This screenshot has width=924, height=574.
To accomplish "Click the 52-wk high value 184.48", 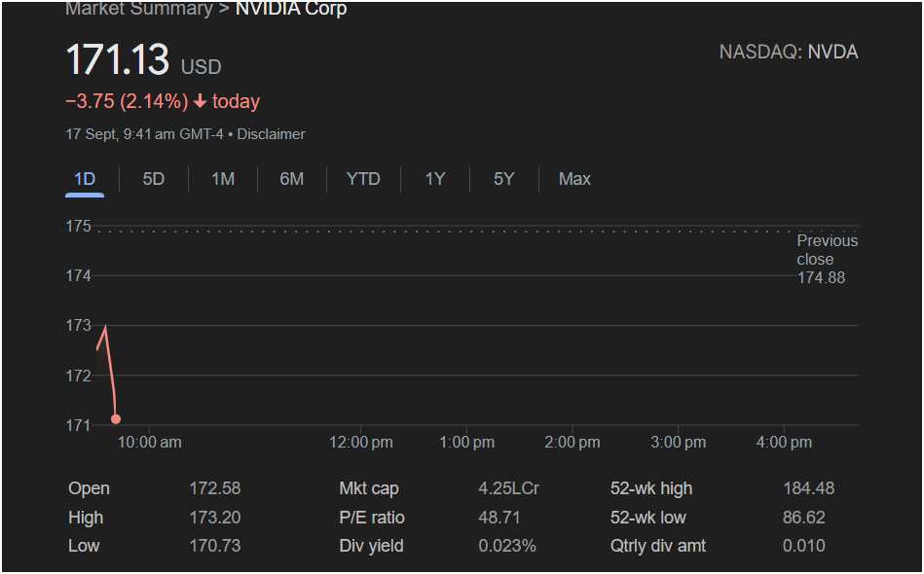I will click(808, 488).
